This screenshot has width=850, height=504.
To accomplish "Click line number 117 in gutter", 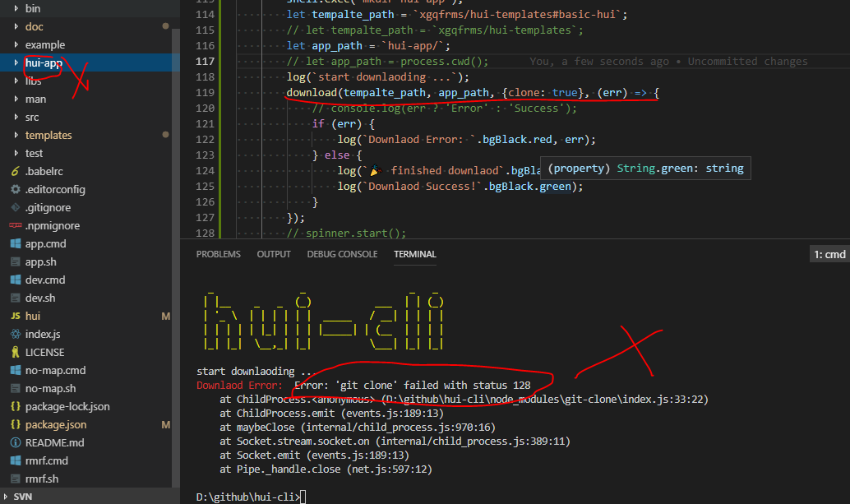I will (205, 61).
